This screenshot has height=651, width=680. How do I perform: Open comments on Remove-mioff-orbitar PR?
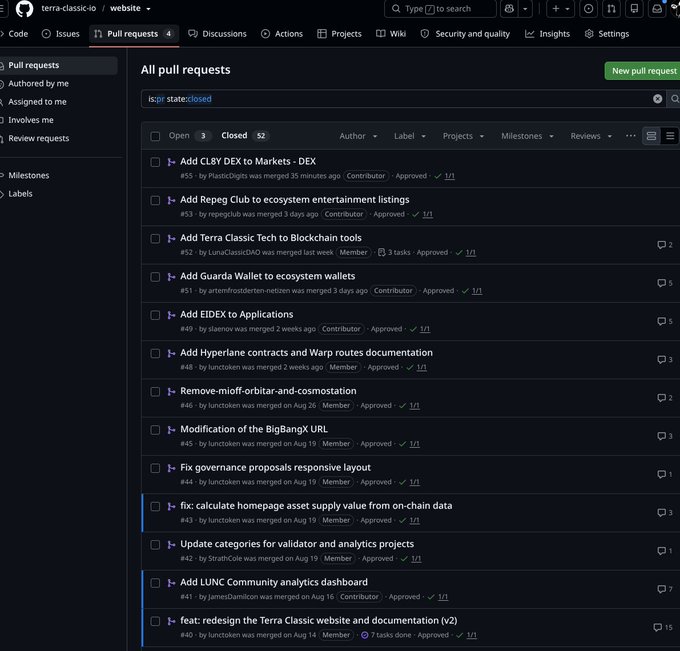click(x=665, y=398)
